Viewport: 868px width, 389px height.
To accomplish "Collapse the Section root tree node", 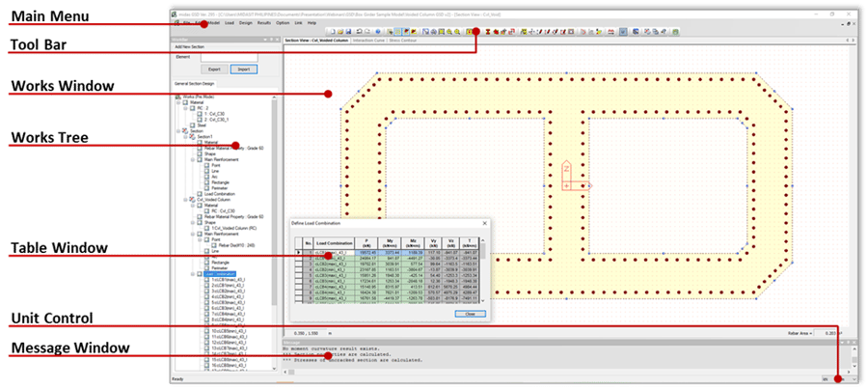I will coord(178,130).
